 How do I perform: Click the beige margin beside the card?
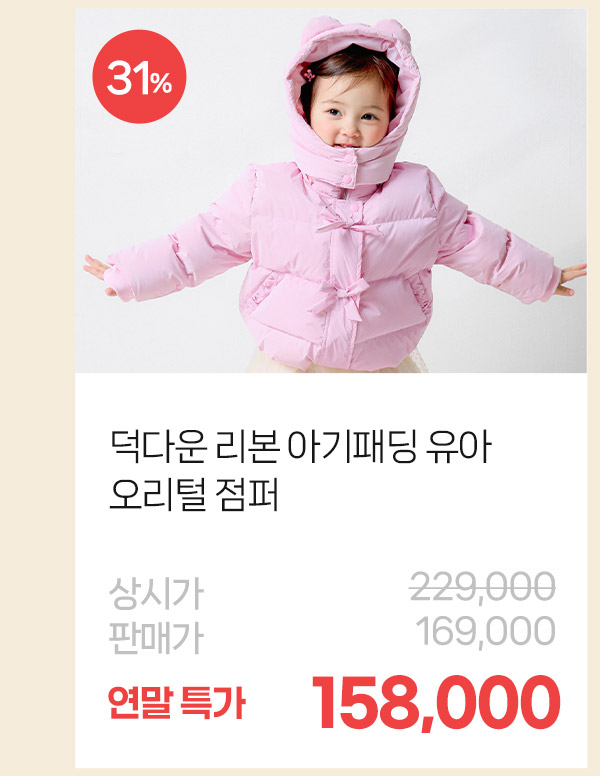click(x=37, y=388)
